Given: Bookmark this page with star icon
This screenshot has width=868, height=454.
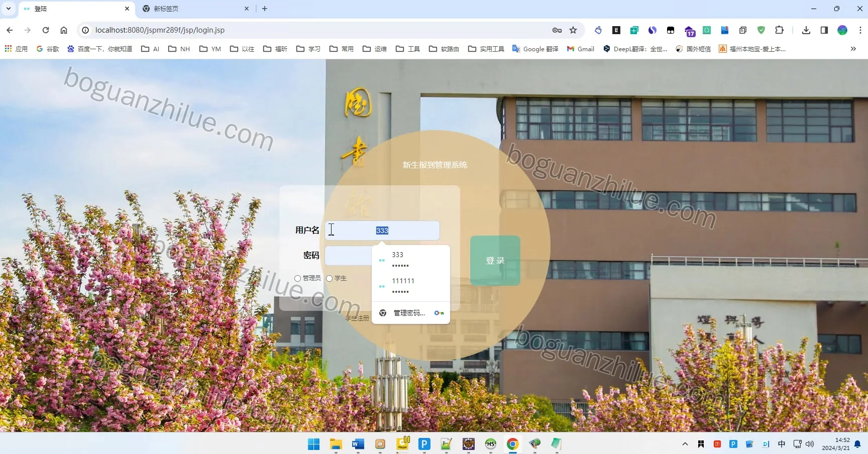Looking at the screenshot, I should (x=573, y=30).
